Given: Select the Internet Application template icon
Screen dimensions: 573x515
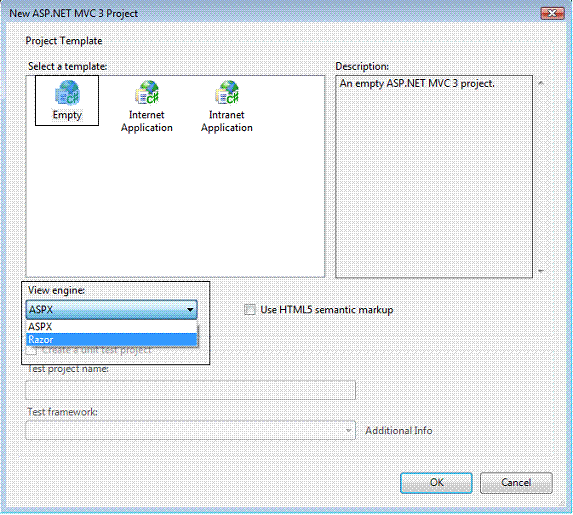Looking at the screenshot, I should point(147,106).
